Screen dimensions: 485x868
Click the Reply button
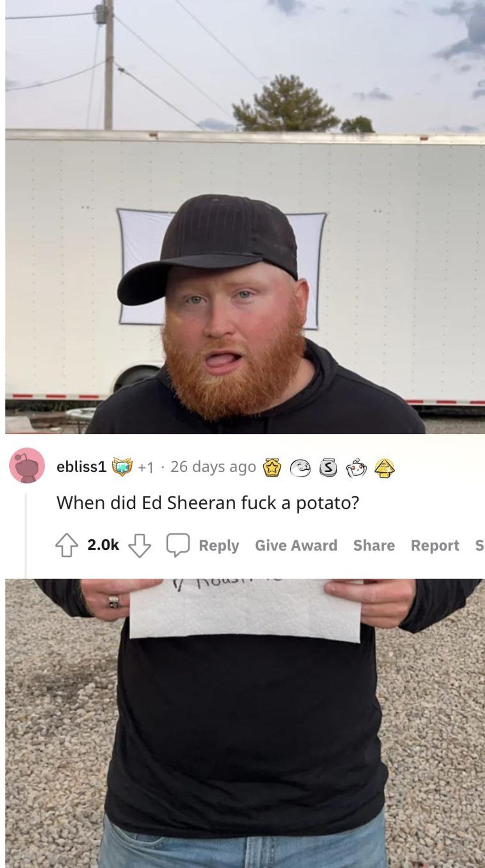pos(219,545)
